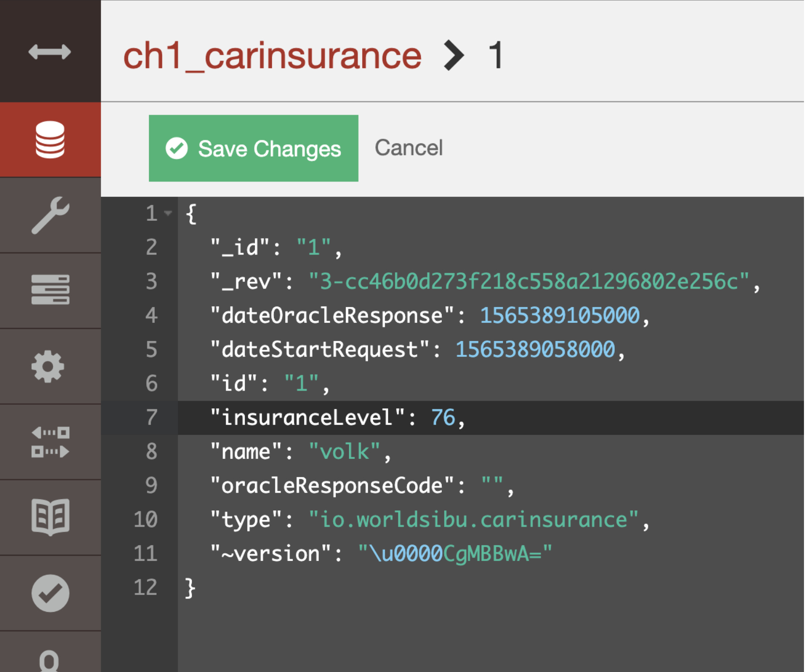Click line number 10 in gutter
This screenshot has width=805, height=672.
coord(145,520)
